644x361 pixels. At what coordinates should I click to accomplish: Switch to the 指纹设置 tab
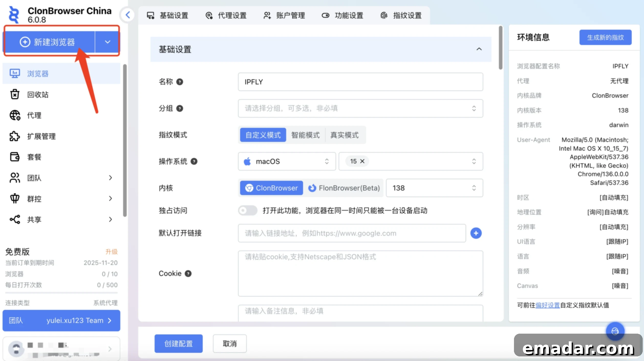[401, 16]
